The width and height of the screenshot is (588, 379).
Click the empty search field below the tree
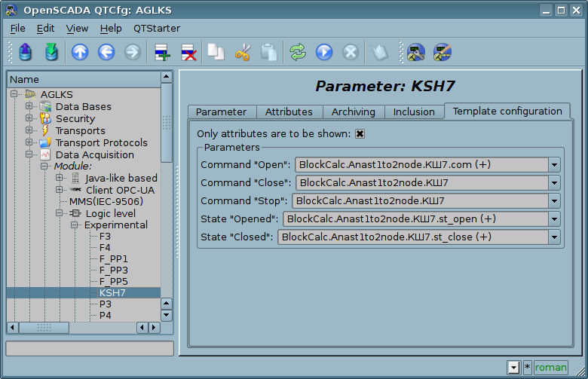(90, 348)
